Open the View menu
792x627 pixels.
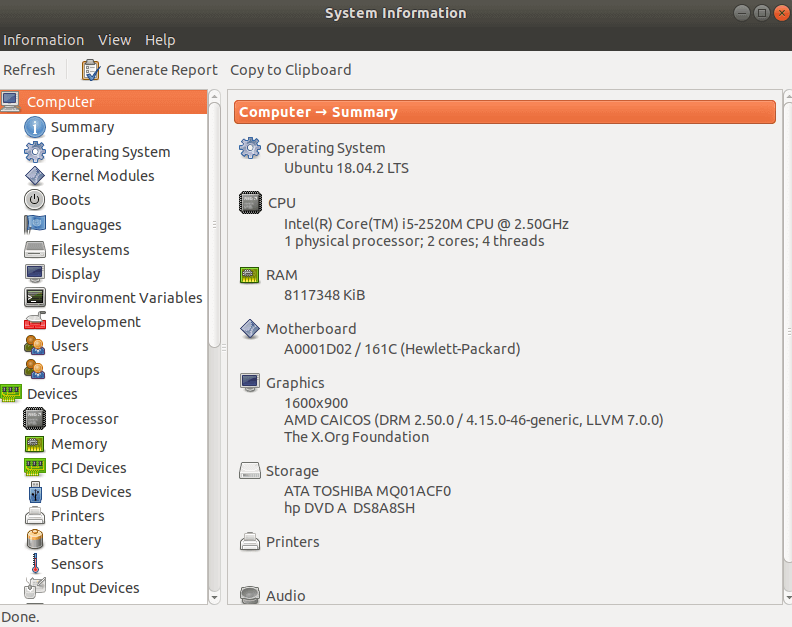click(114, 40)
